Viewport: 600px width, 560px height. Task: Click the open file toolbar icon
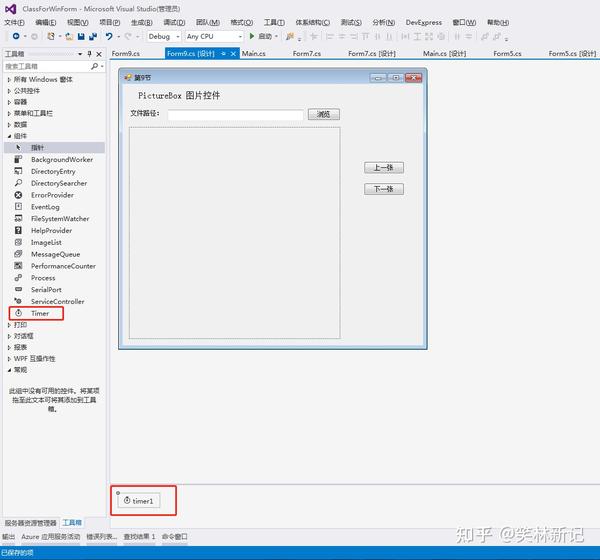pyautogui.click(x=69, y=36)
